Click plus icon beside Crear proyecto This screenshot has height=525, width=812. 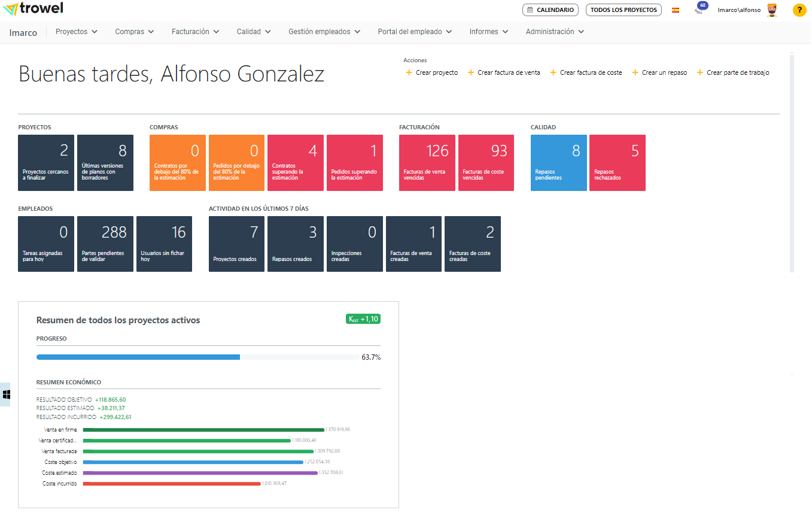tap(409, 73)
